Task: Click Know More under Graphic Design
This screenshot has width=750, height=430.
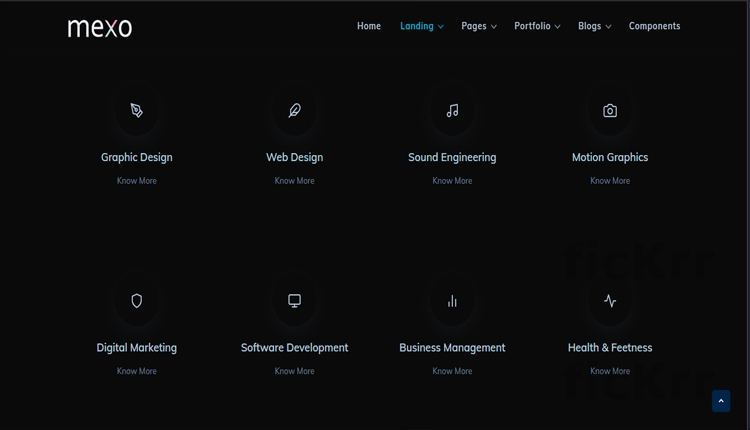Action: click(x=137, y=181)
